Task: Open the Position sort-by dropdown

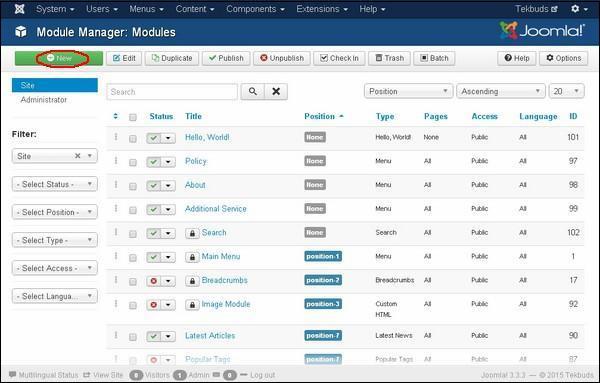Action: [408, 91]
